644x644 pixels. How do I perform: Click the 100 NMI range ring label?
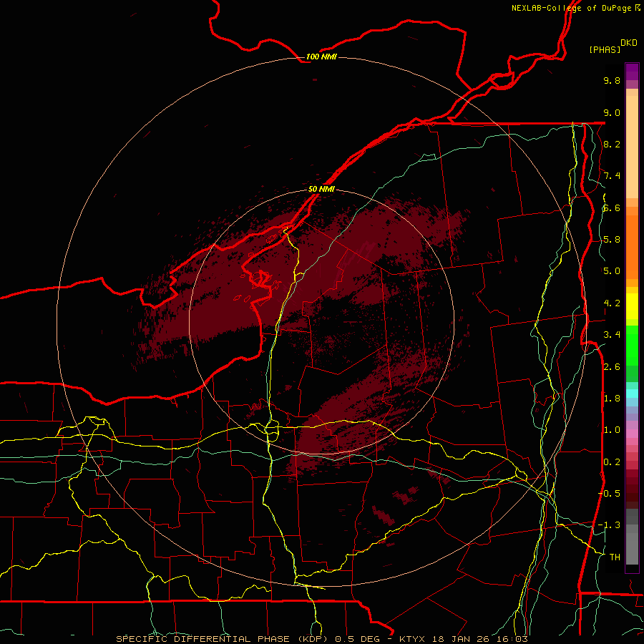tap(321, 57)
